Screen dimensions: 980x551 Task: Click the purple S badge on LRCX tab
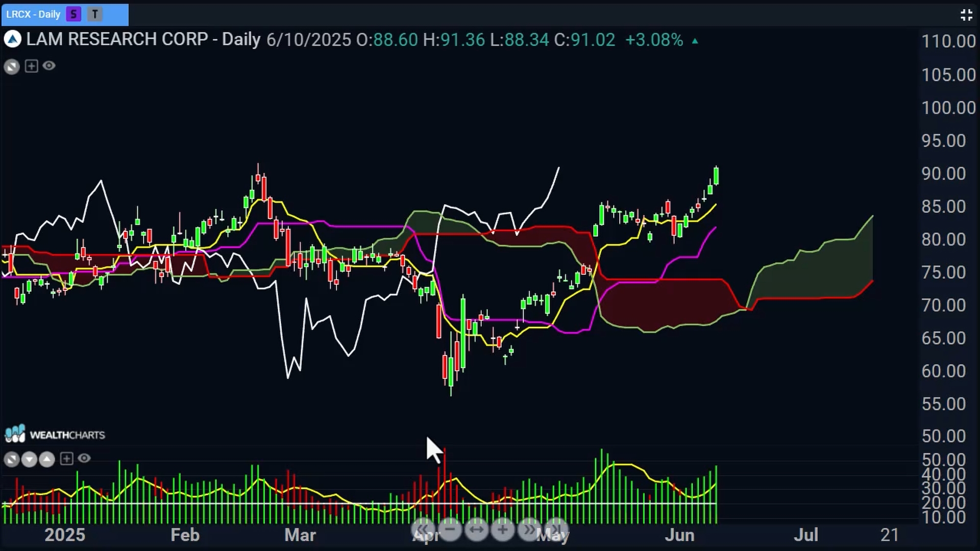[73, 14]
